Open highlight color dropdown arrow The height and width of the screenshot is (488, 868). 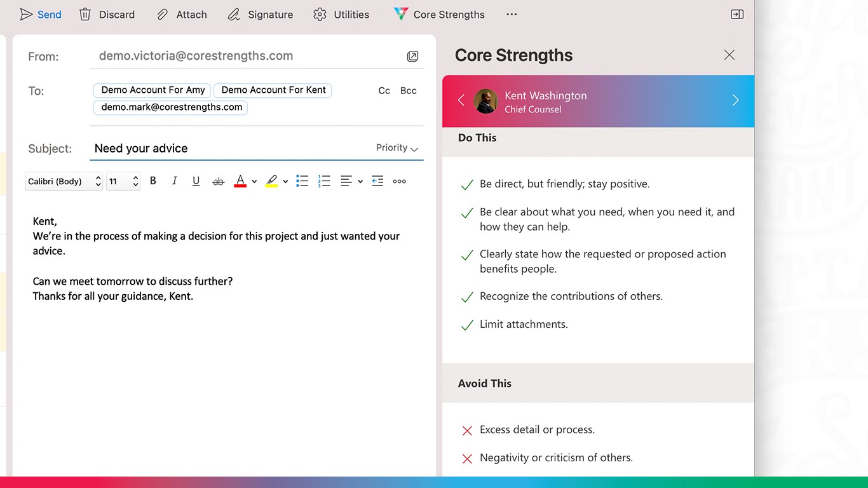[285, 182]
